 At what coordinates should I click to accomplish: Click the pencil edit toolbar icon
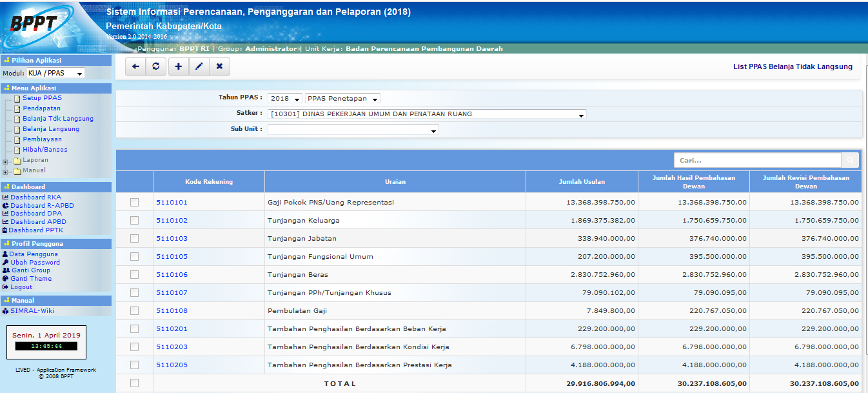tap(199, 66)
